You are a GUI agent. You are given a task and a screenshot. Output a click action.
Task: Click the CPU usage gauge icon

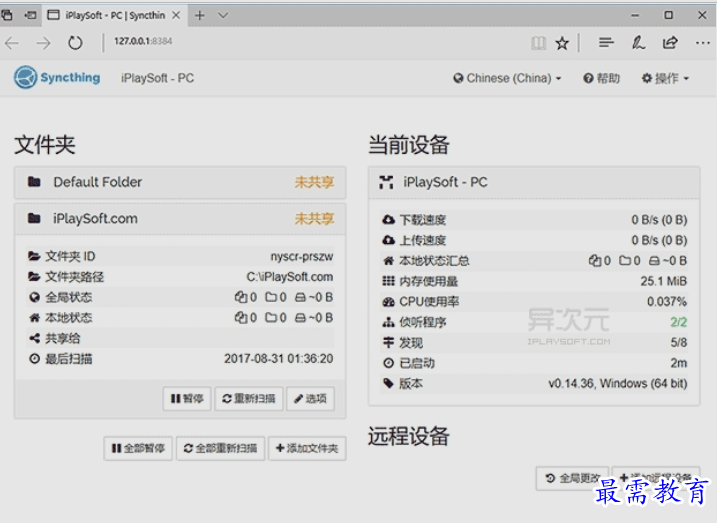click(388, 302)
